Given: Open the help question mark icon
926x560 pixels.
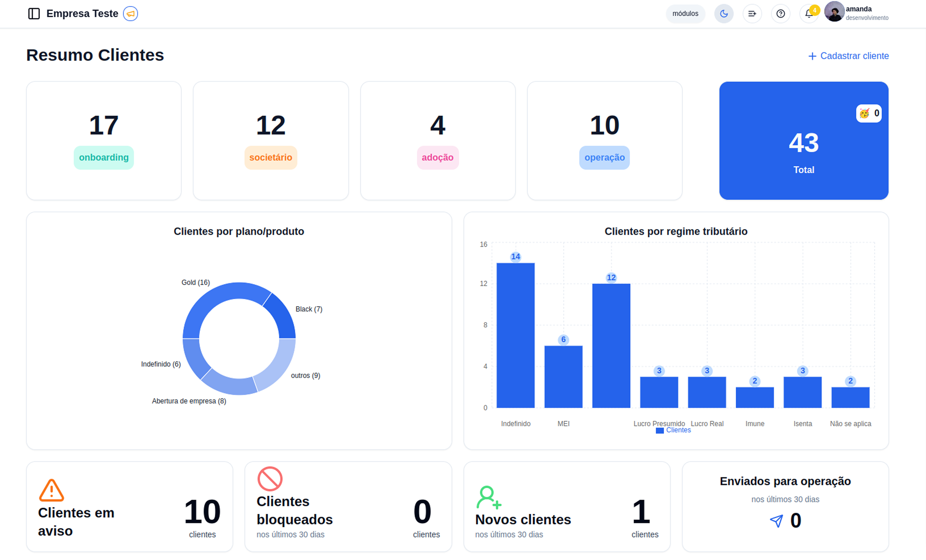Looking at the screenshot, I should (780, 14).
